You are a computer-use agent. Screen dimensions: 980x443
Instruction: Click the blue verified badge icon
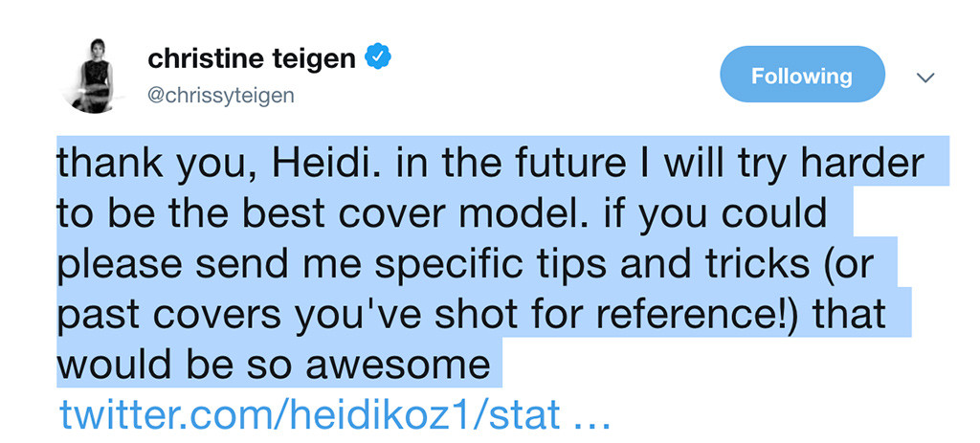coord(378,58)
